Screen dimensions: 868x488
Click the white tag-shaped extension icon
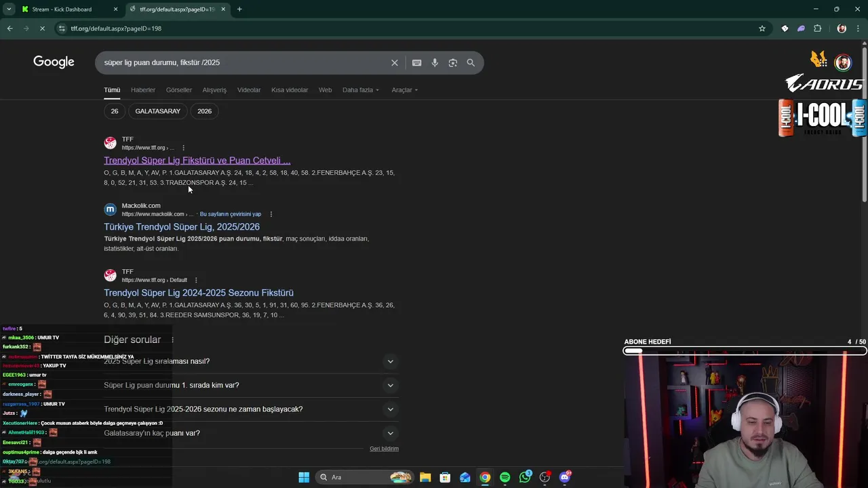(x=785, y=28)
